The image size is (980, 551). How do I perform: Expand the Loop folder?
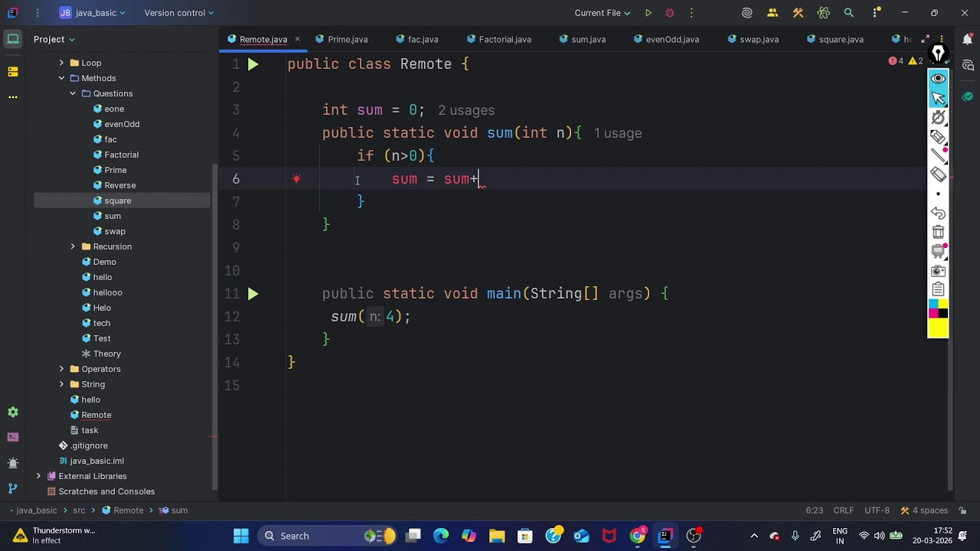coord(62,63)
